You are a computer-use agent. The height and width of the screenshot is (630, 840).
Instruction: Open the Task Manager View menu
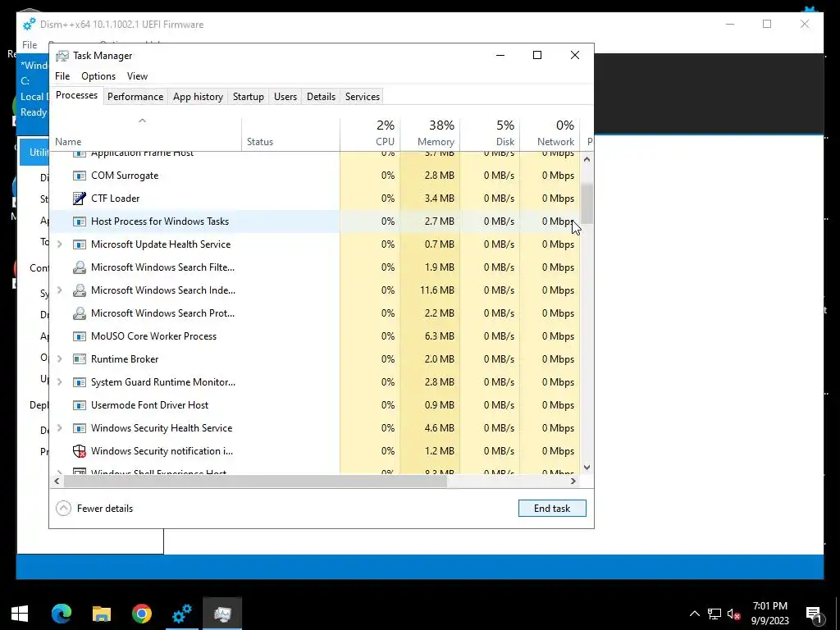pos(137,76)
